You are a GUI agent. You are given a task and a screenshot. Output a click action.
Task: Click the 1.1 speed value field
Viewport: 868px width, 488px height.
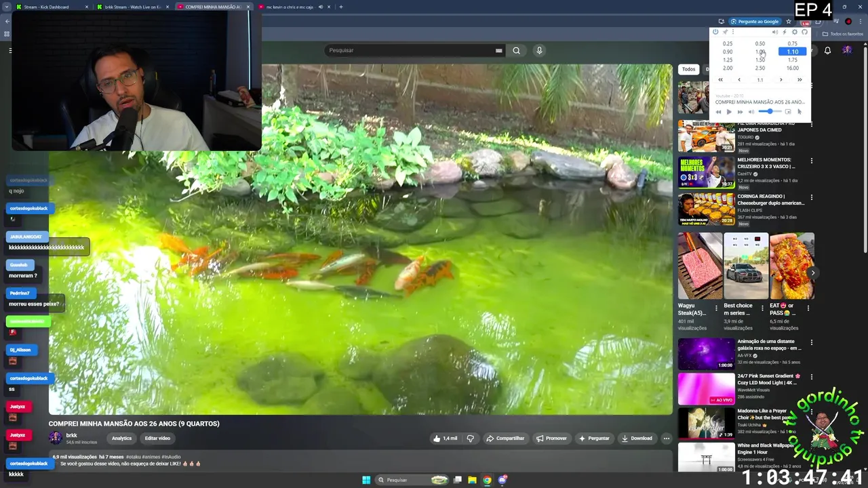[760, 80]
